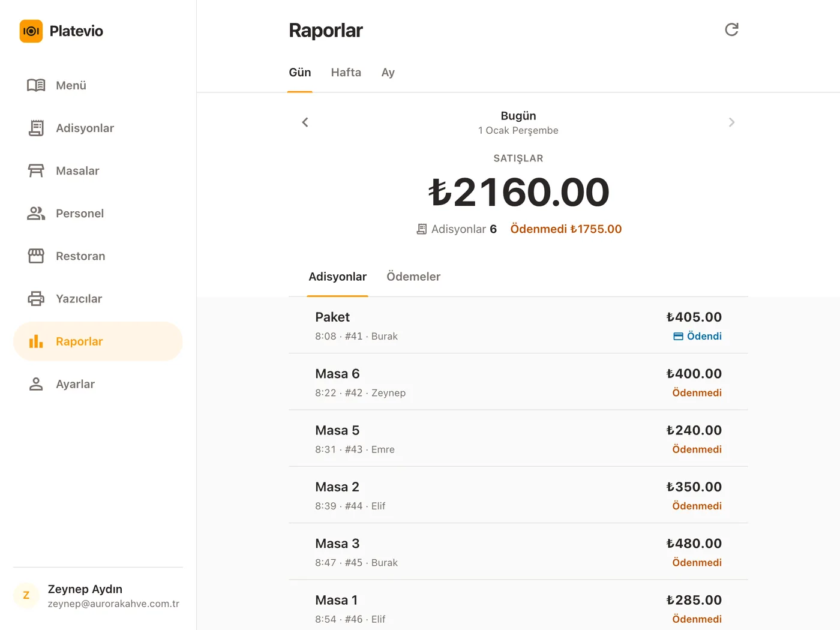Click the ₺405.00 amount for Paket
This screenshot has width=840, height=630.
tap(694, 317)
